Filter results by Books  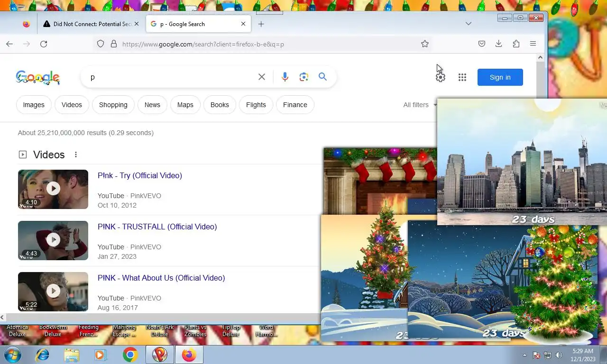[220, 105]
